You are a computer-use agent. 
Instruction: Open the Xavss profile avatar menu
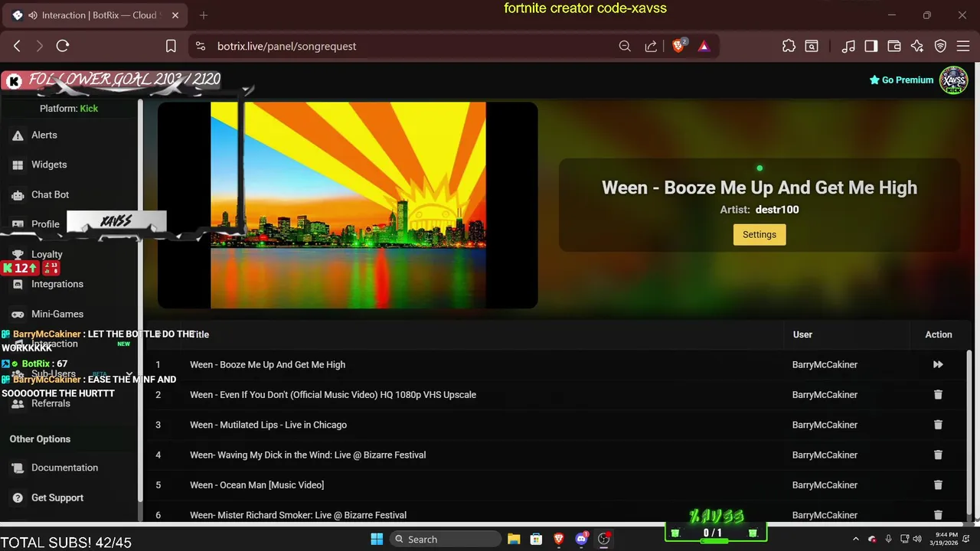[x=954, y=80]
